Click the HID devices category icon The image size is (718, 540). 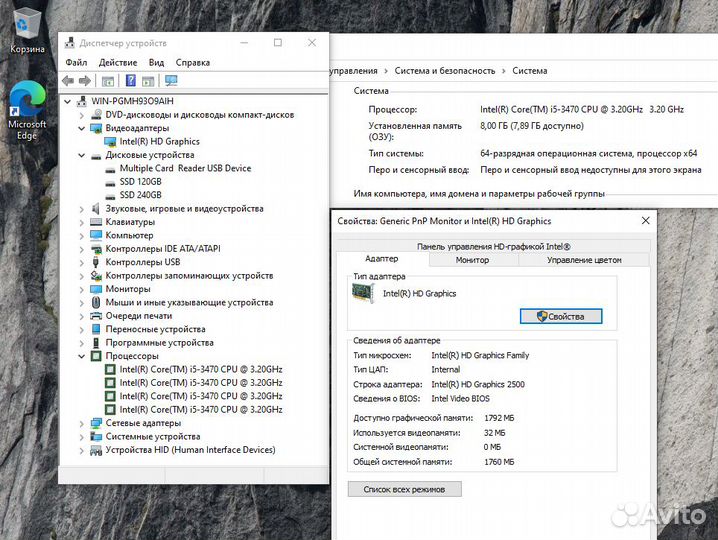[x=96, y=450]
